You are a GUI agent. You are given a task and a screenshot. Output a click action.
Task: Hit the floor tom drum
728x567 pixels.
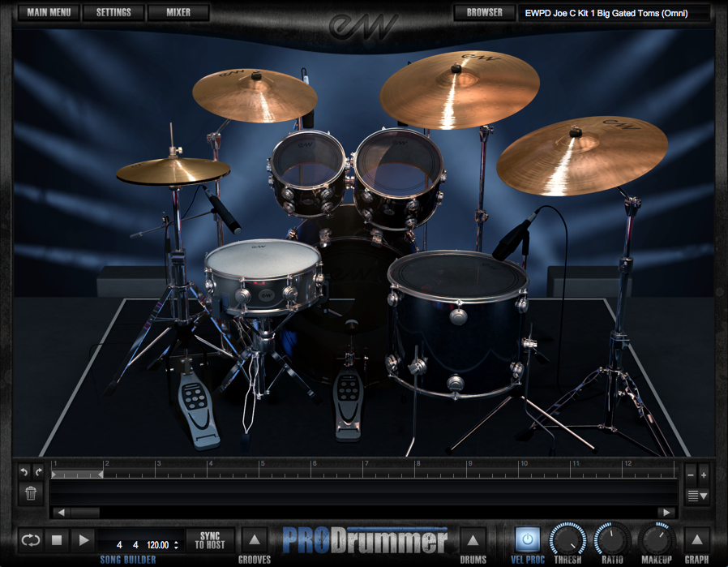[x=456, y=276]
